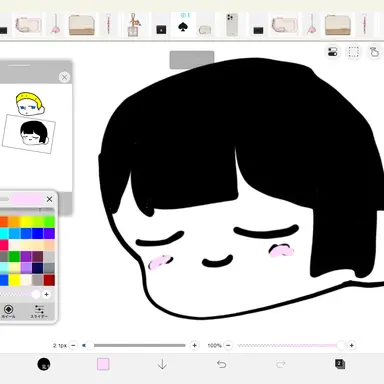Image resolution: width=384 pixels, height=384 pixels.
Task: Select the yellow-haired character reference image
Action: click(x=30, y=104)
